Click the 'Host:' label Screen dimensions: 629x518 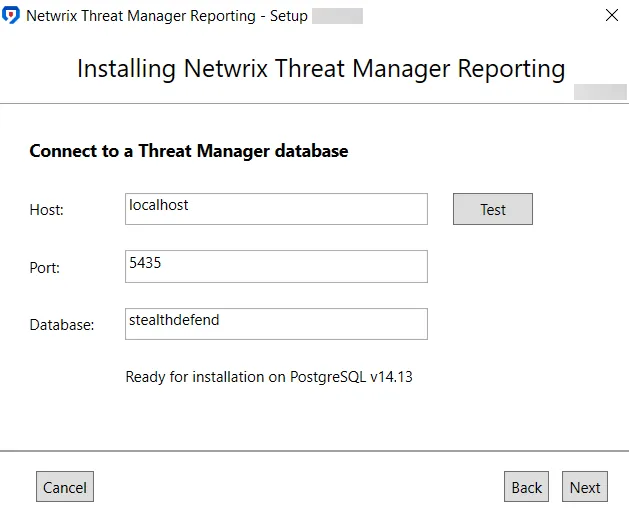pos(47,210)
